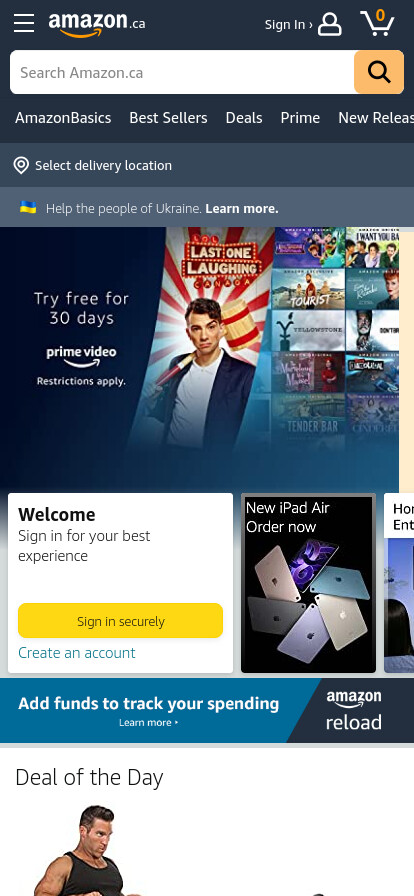Click the orange search magnifier button
414x896 pixels.
[379, 72]
